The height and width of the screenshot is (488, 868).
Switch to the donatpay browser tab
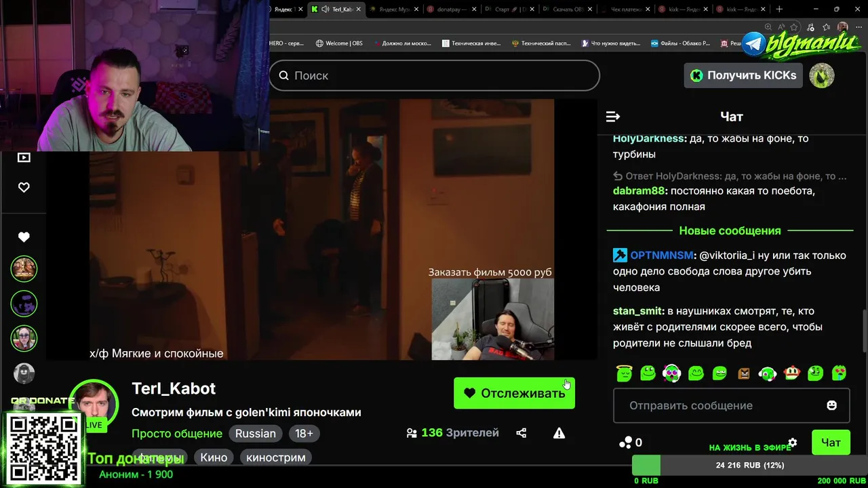[452, 9]
